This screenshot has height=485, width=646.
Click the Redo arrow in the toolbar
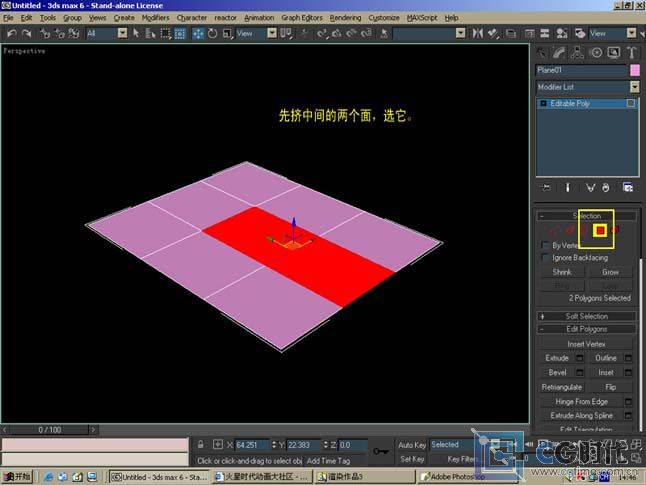click(27, 33)
